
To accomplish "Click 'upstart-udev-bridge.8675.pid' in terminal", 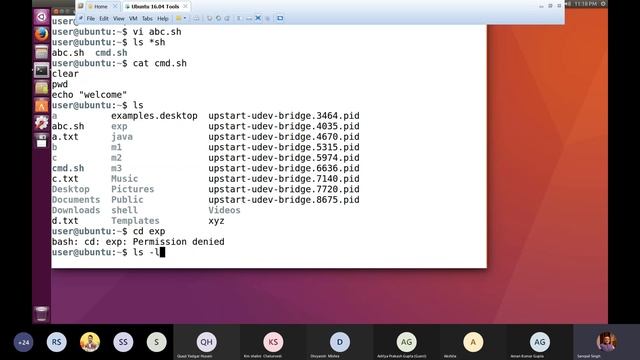I will pyautogui.click(x=284, y=200).
